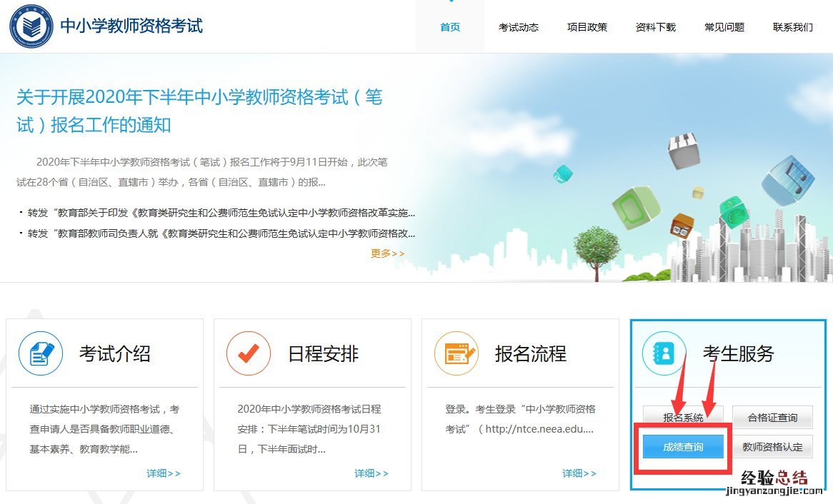The image size is (833, 504).
Task: Click the site logo emblem
Action: [x=31, y=26]
